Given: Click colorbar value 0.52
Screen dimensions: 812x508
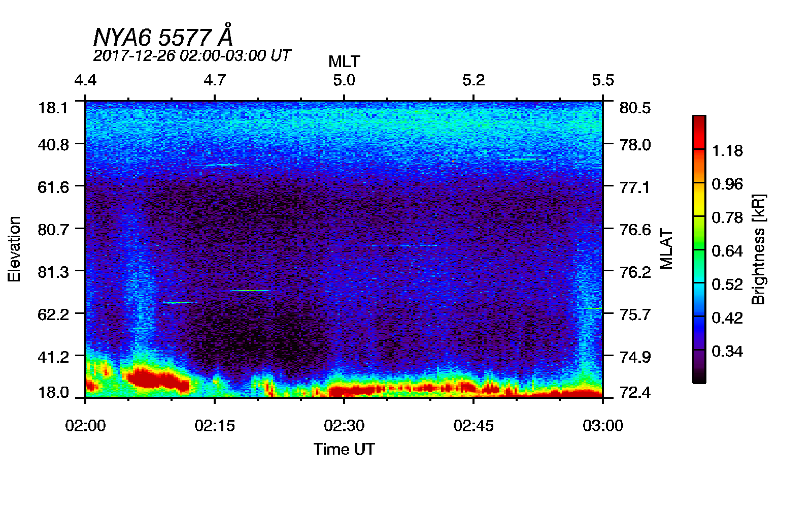Looking at the screenshot, I should click(727, 284).
